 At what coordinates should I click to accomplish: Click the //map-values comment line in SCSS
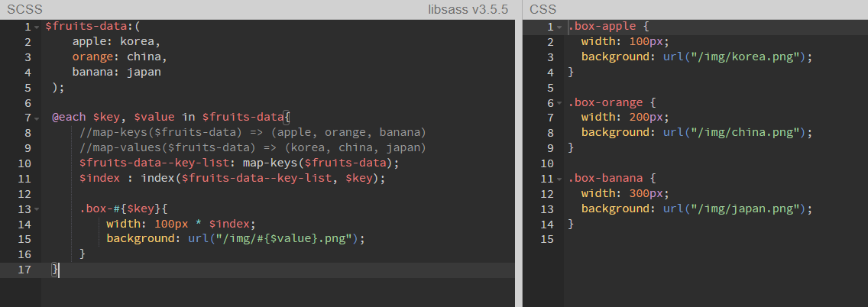(x=253, y=147)
